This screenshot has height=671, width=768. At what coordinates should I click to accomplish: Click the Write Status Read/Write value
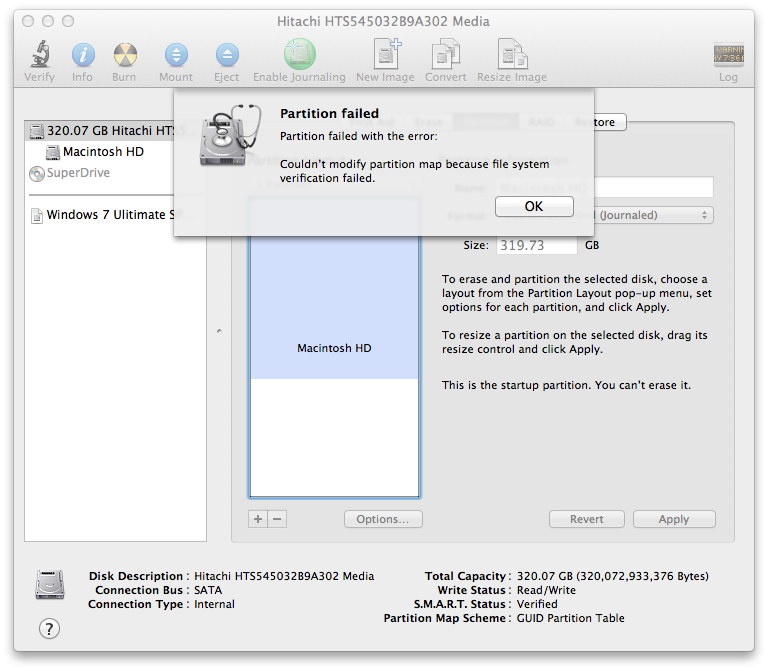click(x=546, y=590)
